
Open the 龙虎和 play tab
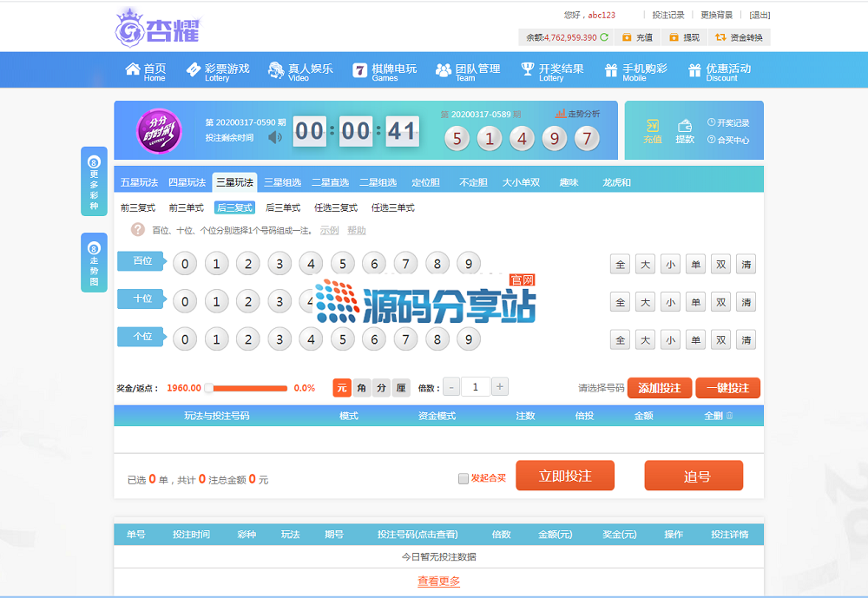coord(616,182)
